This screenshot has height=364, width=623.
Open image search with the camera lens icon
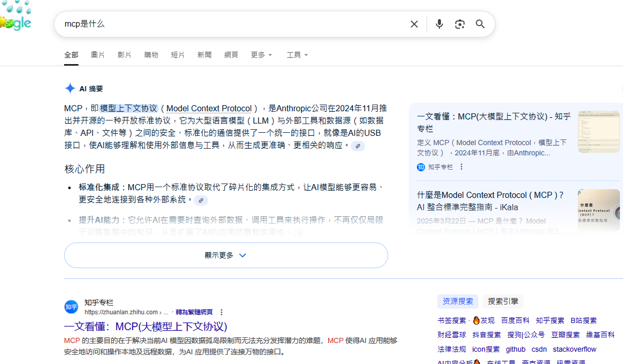tap(459, 24)
